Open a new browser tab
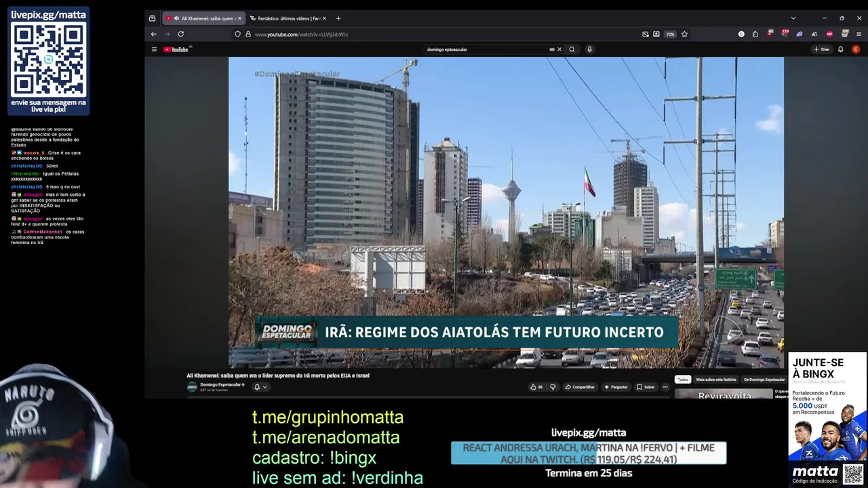Image resolution: width=868 pixels, height=488 pixels. [x=338, y=18]
